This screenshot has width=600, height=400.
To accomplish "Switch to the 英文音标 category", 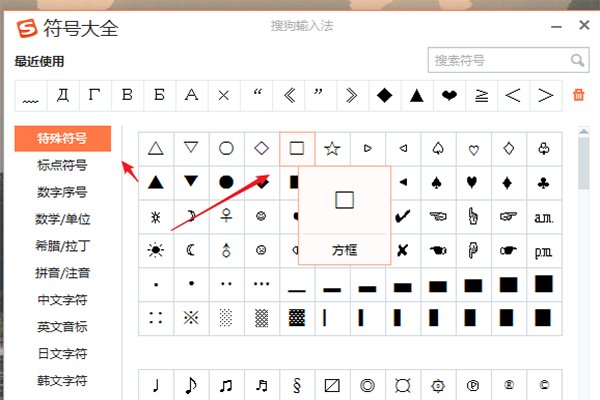I will [x=63, y=327].
